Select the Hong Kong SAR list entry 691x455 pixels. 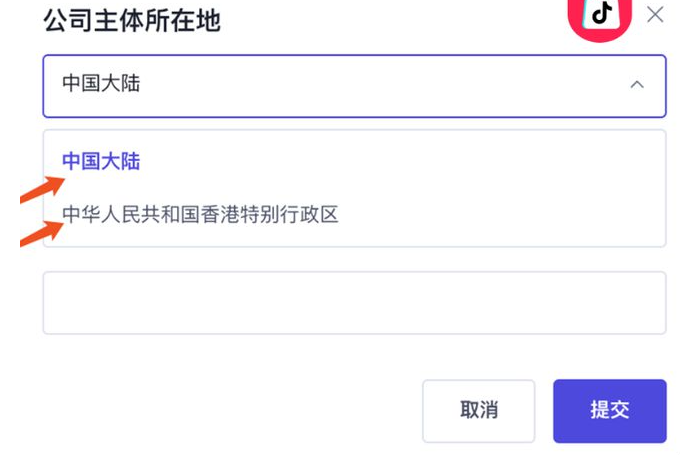click(x=200, y=214)
